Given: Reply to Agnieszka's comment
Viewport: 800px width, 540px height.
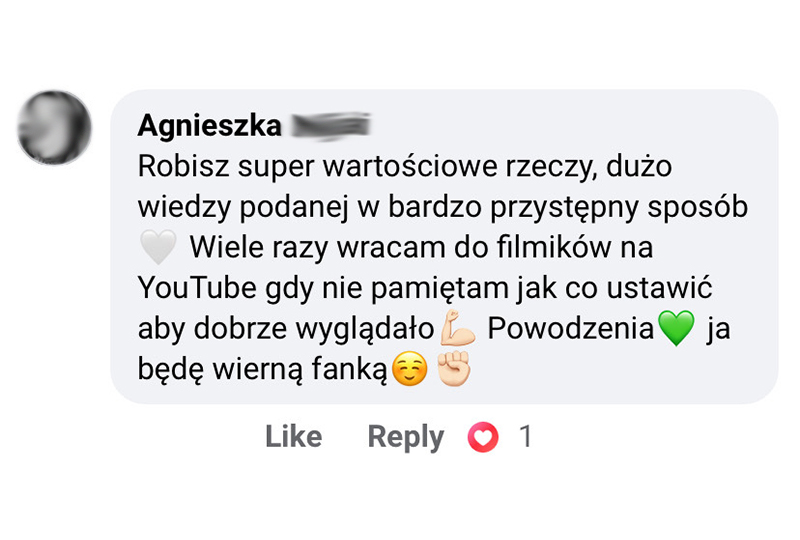Looking at the screenshot, I should pos(406,438).
